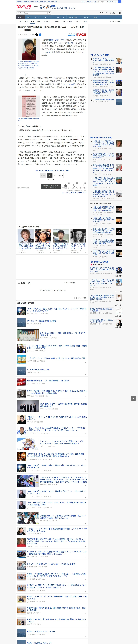The image size is (138, 644).
Task: Click the back-to-top arrow button
Action: point(133,398)
